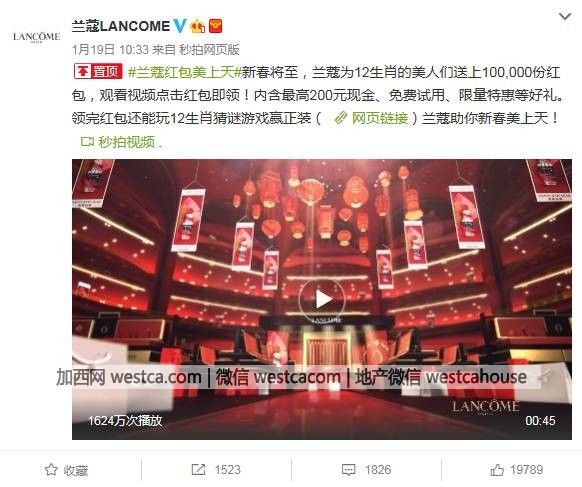Repost the post using share icon 1523
582x487 pixels.
coord(216,470)
